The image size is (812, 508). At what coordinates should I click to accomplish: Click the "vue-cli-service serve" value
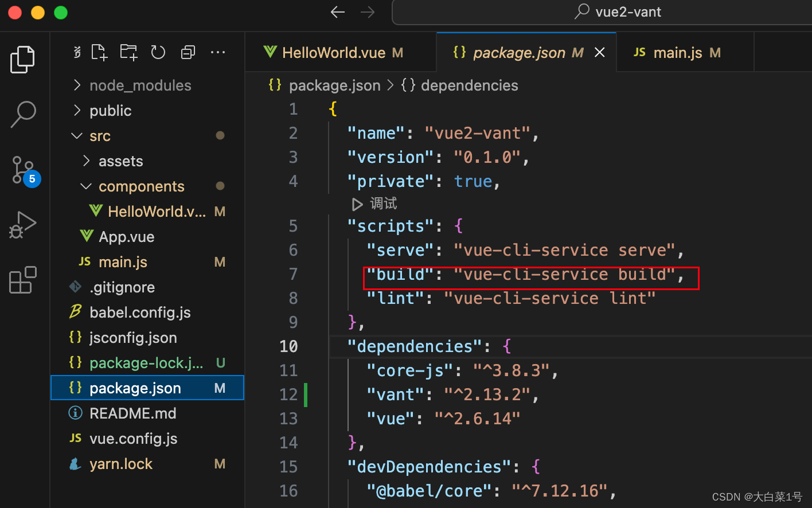(x=565, y=250)
